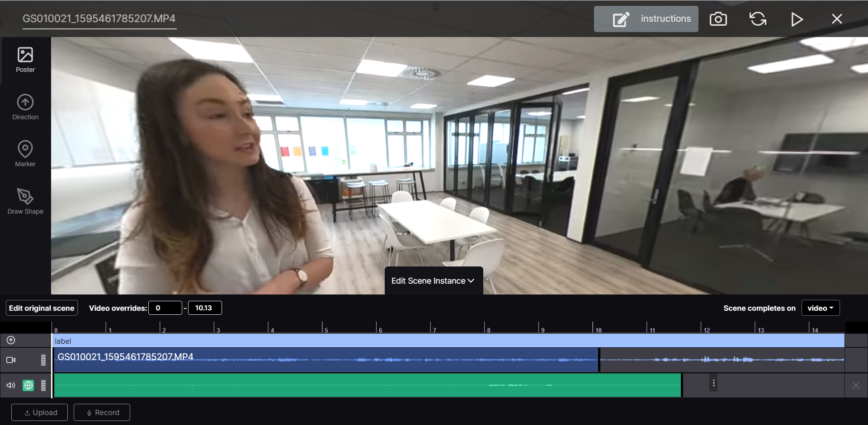This screenshot has width=868, height=425.
Task: Click the audio track drag handle
Action: pos(43,385)
